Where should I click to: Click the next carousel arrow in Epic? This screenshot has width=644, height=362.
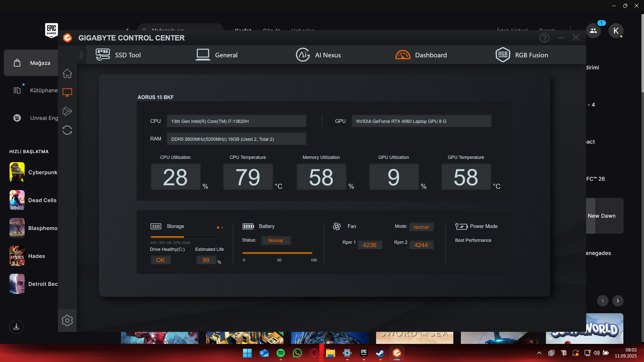pos(618,301)
